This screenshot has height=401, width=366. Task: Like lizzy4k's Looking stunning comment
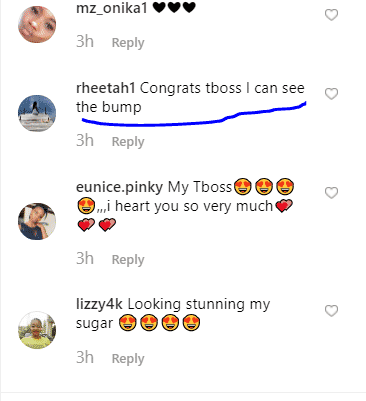click(331, 311)
